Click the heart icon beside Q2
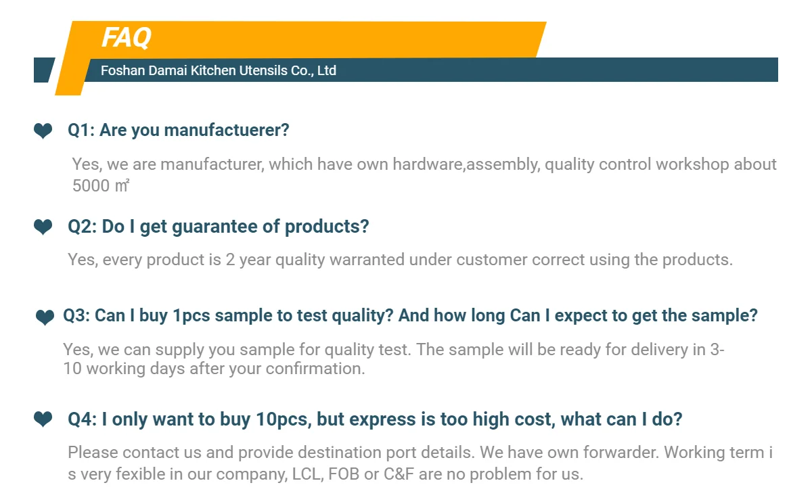This screenshot has height=504, width=812. [x=43, y=227]
